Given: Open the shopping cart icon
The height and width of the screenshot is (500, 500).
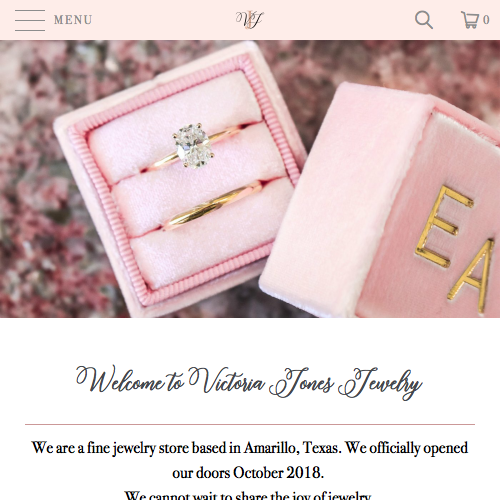Looking at the screenshot, I should click(x=470, y=20).
